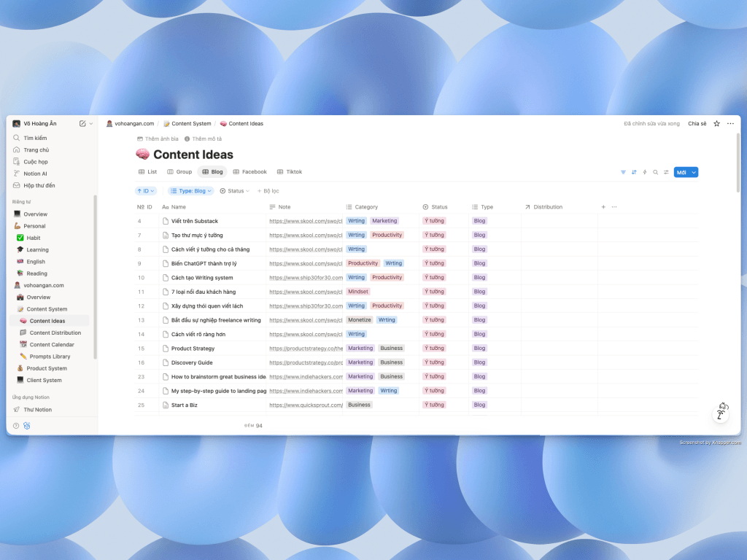Switch to the Facebook view tab

tap(249, 172)
